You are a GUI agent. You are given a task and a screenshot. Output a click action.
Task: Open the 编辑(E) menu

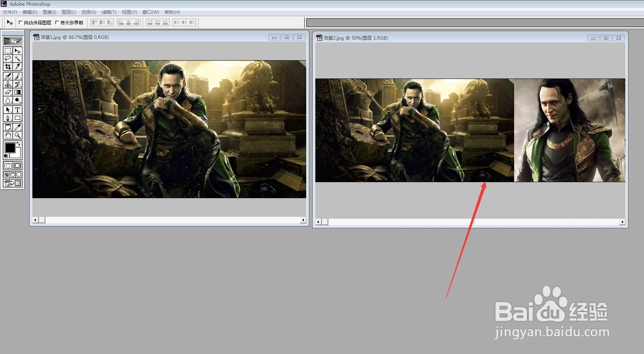point(30,12)
